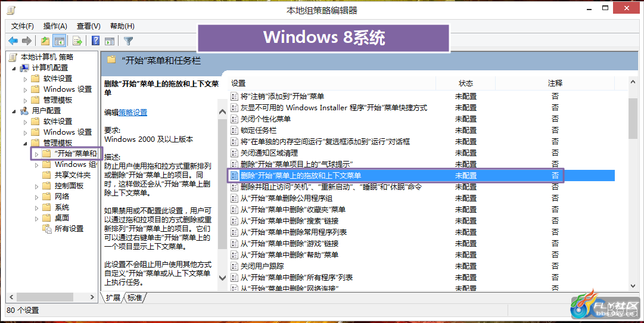Click the 用户配置 user icon

tap(24, 110)
